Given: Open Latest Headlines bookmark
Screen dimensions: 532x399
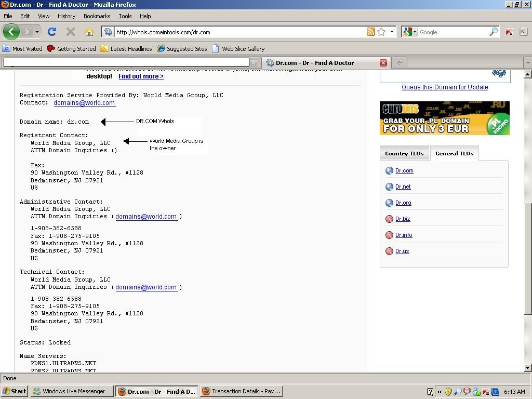Looking at the screenshot, I should (x=126, y=48).
